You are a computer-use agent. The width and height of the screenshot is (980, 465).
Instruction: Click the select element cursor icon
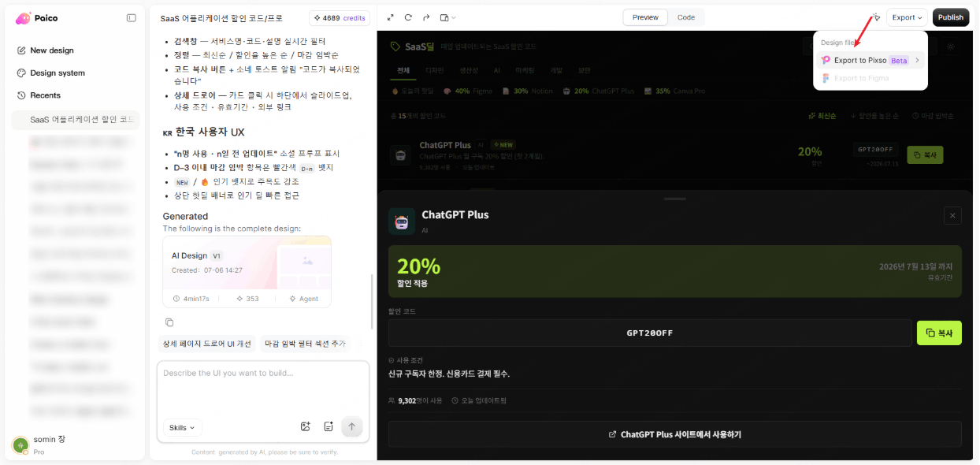(875, 17)
